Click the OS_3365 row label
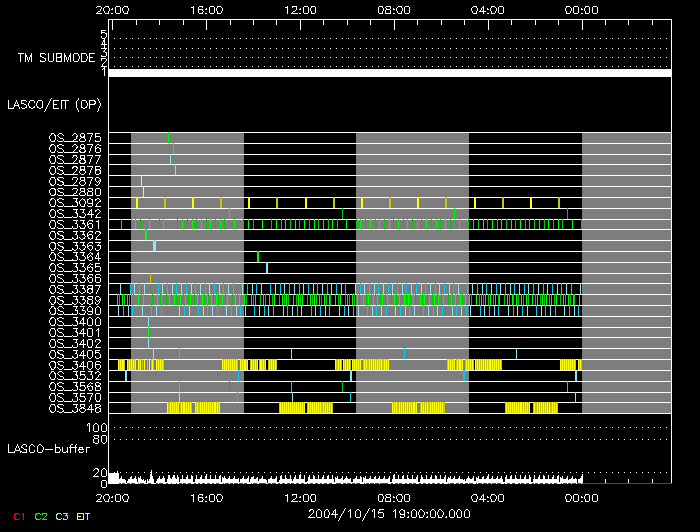This screenshot has width=700, height=532. (x=75, y=268)
